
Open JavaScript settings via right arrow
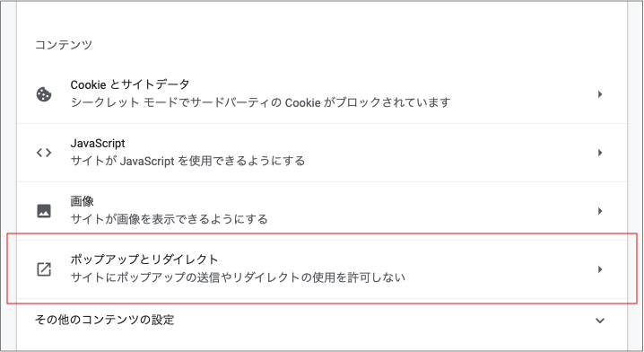(x=600, y=153)
